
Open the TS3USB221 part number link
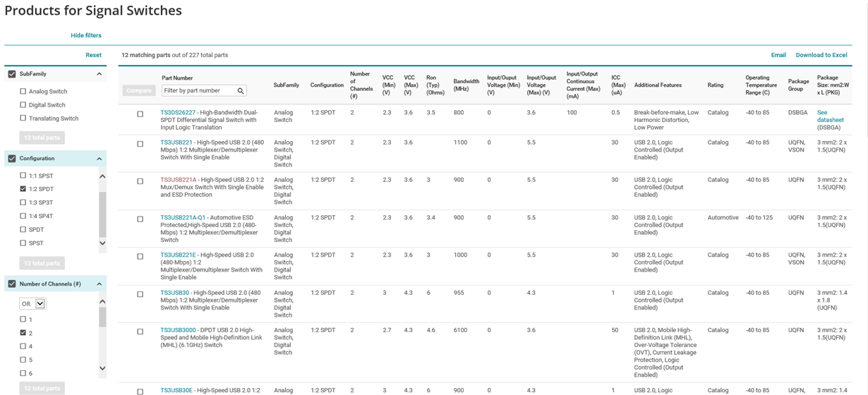[176, 142]
